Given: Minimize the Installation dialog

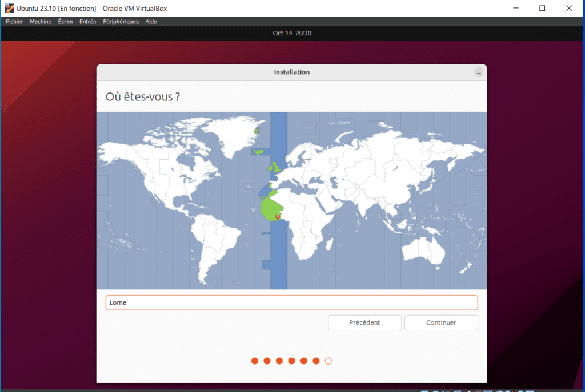Looking at the screenshot, I should 479,72.
